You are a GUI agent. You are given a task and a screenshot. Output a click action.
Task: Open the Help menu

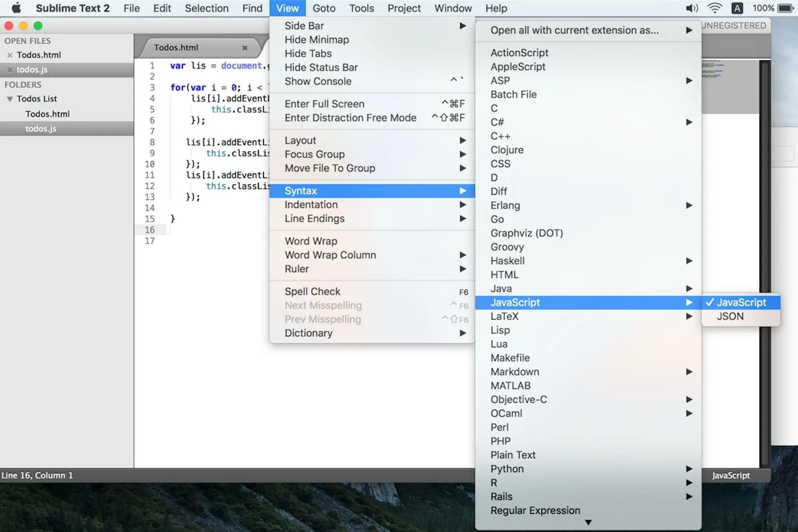(496, 8)
